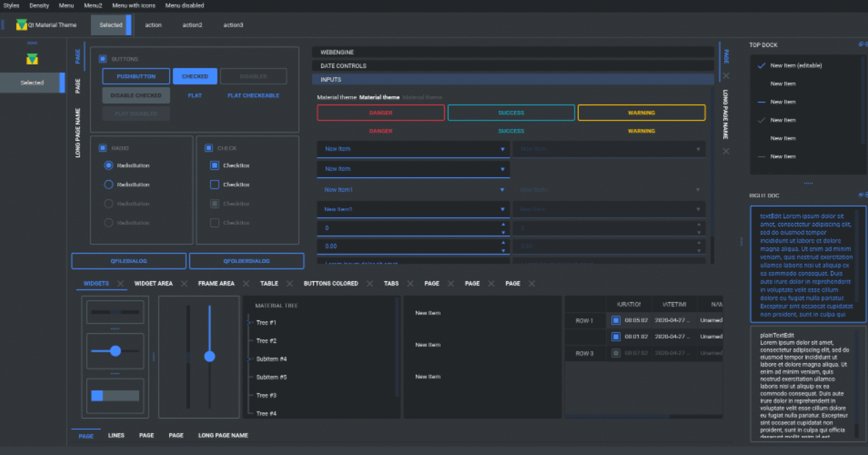Close the tab named Tabs with its X
Viewport: 868px width, 455px height.
(x=410, y=284)
